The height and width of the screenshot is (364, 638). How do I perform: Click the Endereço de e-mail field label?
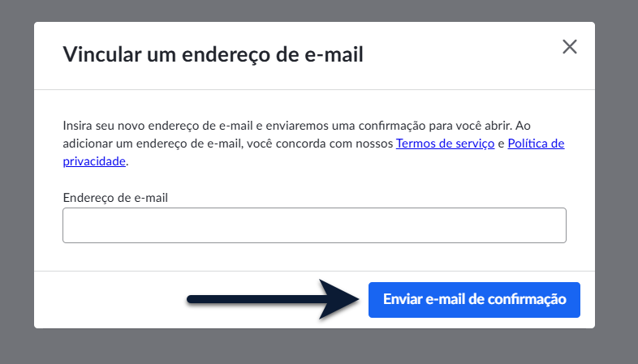tap(115, 198)
